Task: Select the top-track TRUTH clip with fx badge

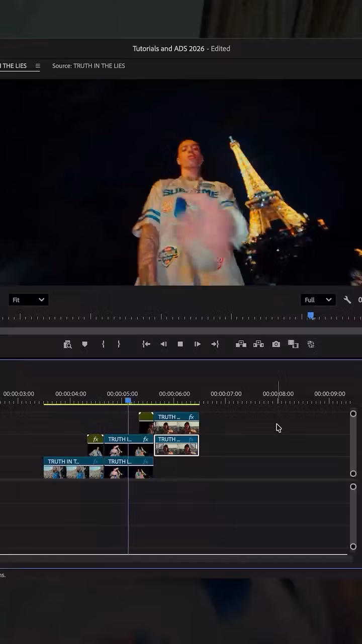Action: [x=176, y=423]
